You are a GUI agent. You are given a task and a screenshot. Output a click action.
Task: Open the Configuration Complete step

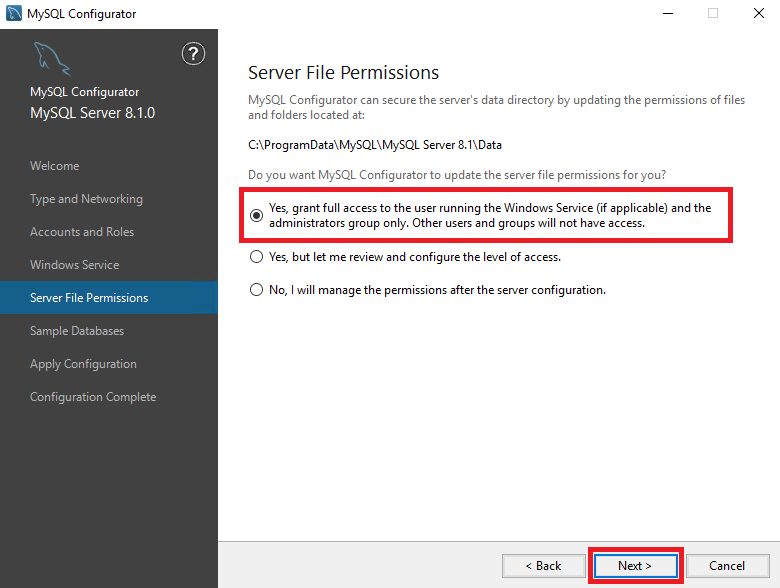93,397
